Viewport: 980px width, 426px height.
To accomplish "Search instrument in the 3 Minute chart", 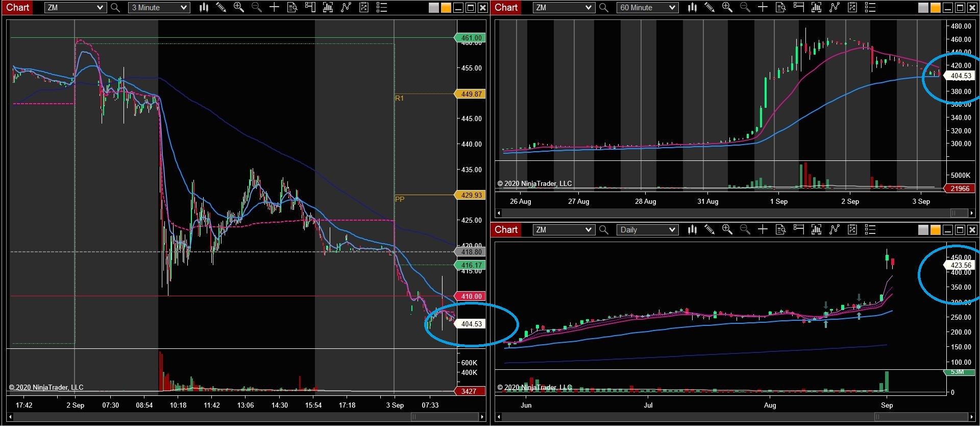I will (x=115, y=7).
